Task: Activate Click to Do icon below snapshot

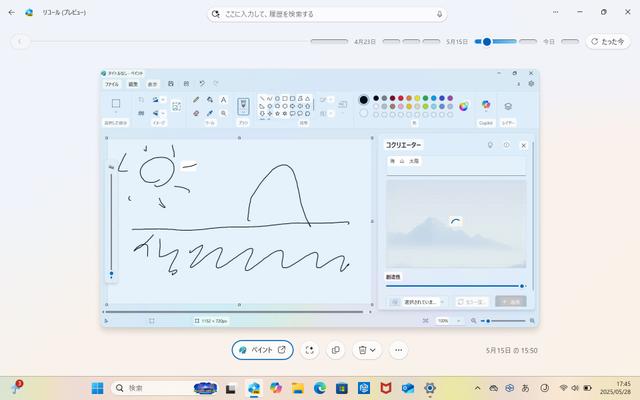Action: 310,350
